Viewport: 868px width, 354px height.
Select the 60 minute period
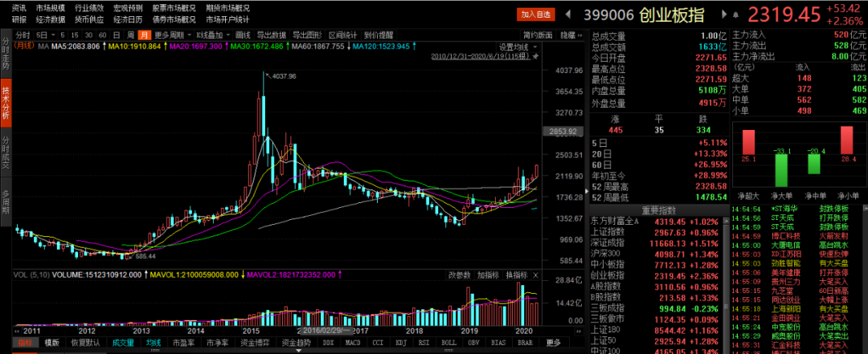(102, 35)
